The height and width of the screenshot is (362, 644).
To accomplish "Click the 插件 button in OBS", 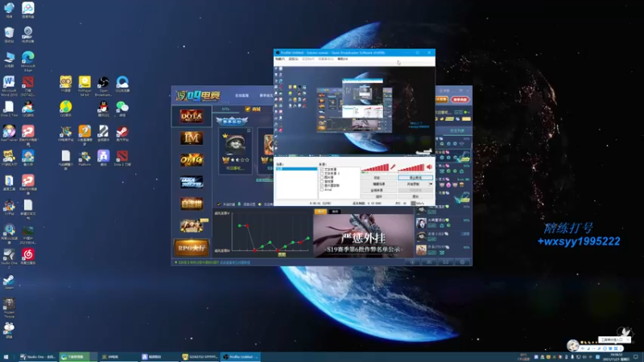I will click(378, 196).
